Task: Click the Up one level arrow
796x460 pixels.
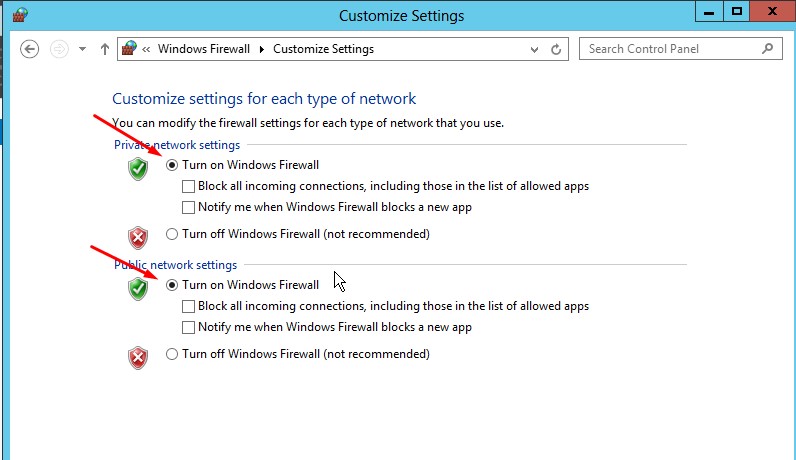Action: coord(105,49)
